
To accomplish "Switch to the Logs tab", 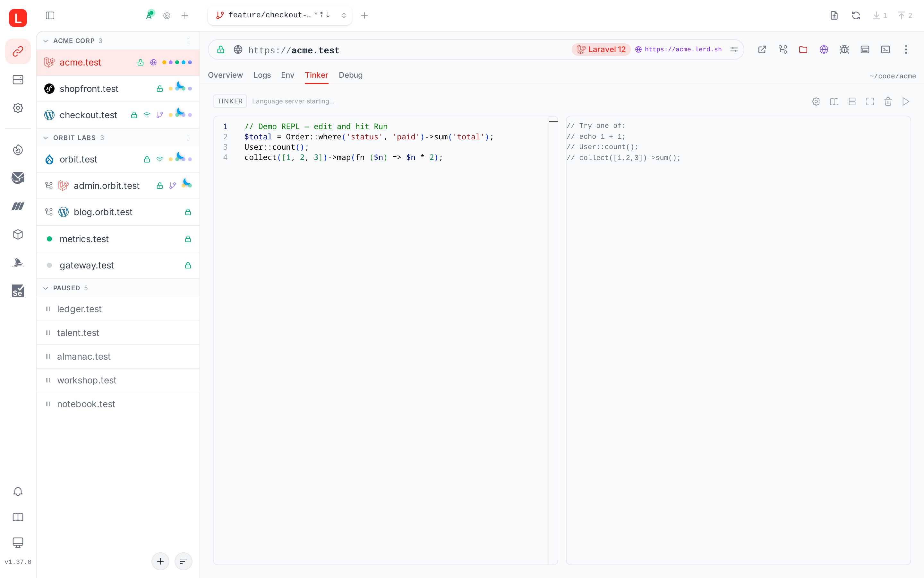I will 262,75.
